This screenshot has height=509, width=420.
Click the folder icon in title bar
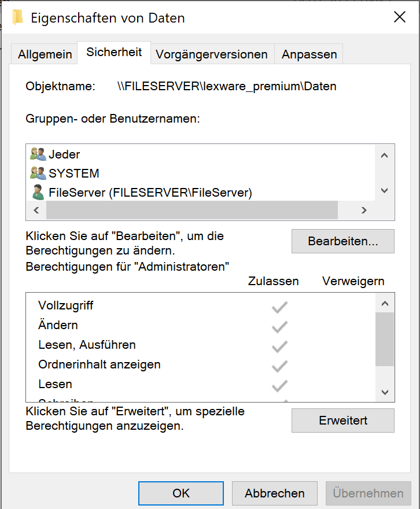(x=18, y=18)
